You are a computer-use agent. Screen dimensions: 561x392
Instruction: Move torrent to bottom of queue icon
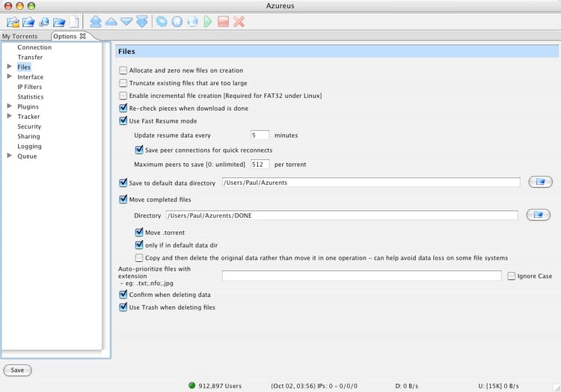[142, 22]
